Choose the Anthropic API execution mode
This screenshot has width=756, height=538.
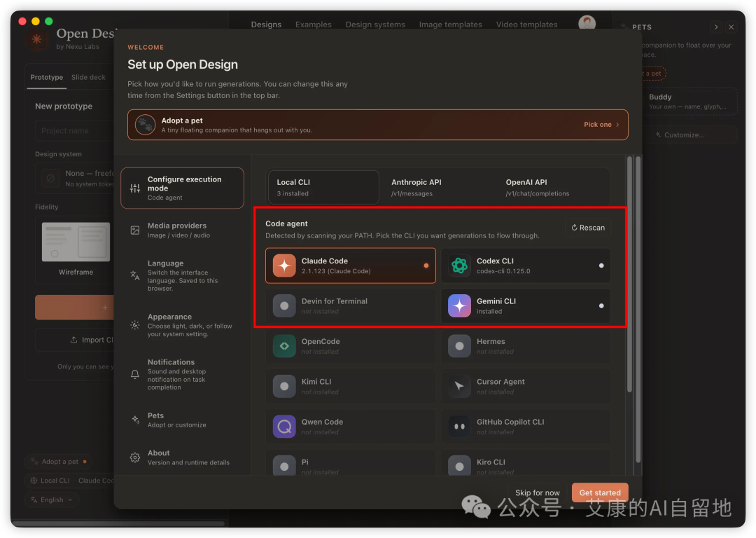(x=436, y=187)
